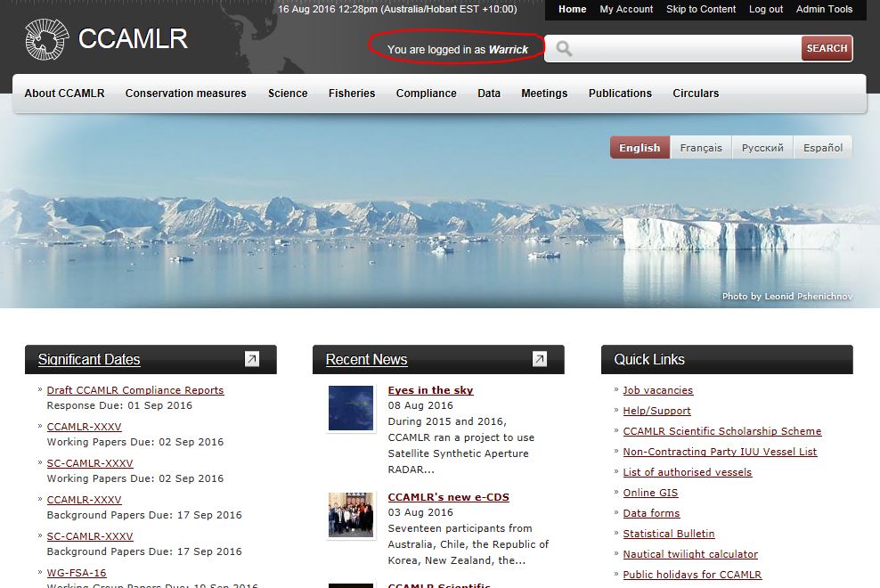Click the '03 Aug 2016' news date
This screenshot has width=880, height=588.
tap(420, 512)
